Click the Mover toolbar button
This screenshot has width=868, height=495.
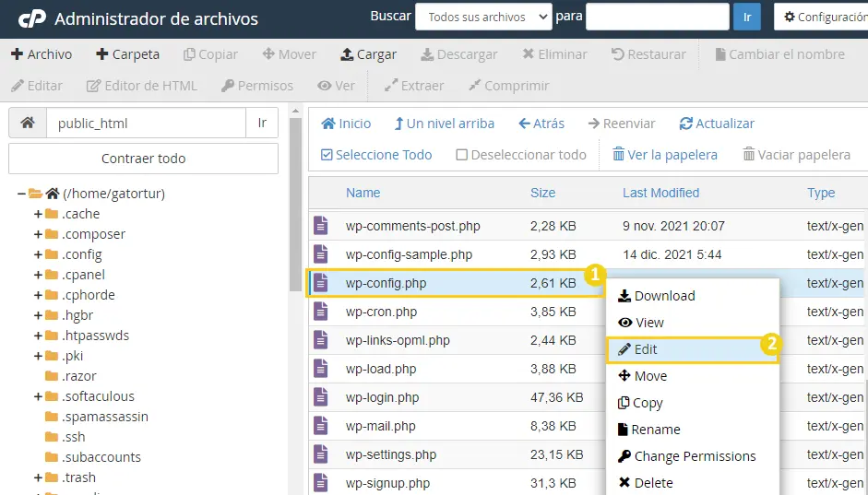click(289, 54)
